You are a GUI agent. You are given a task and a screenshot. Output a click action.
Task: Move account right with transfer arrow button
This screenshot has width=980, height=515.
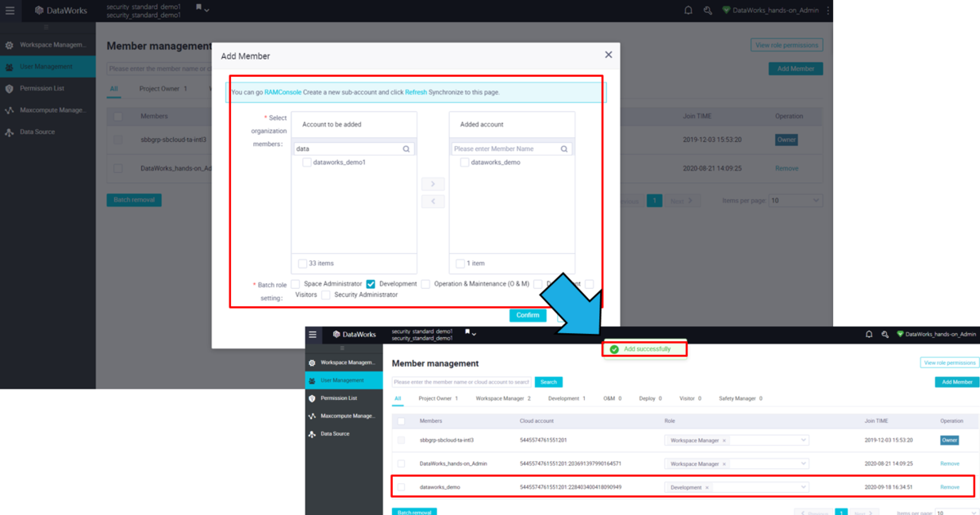[433, 184]
